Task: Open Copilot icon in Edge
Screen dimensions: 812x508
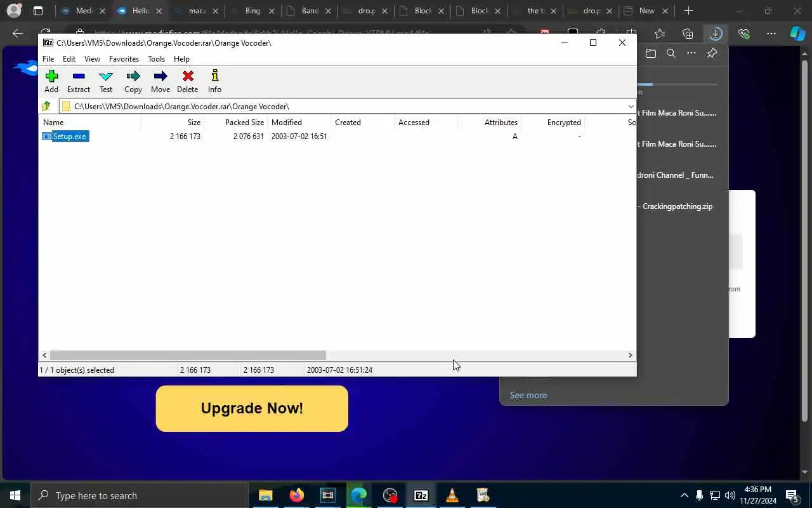Action: pyautogui.click(x=797, y=34)
